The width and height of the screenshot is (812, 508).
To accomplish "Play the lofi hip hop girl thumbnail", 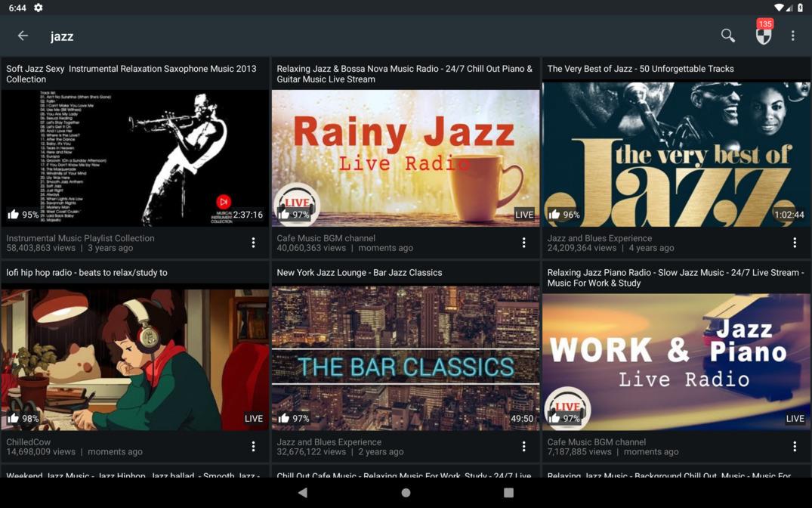I will (135, 358).
